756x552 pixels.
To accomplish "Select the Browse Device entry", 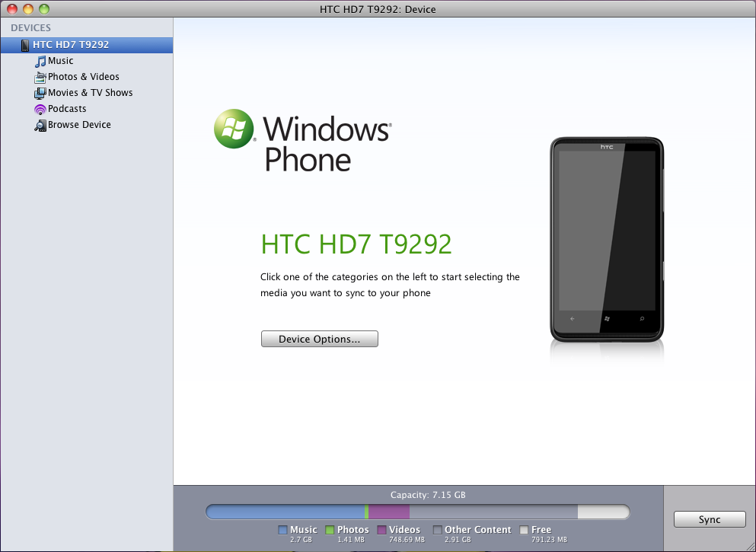I will [x=79, y=125].
